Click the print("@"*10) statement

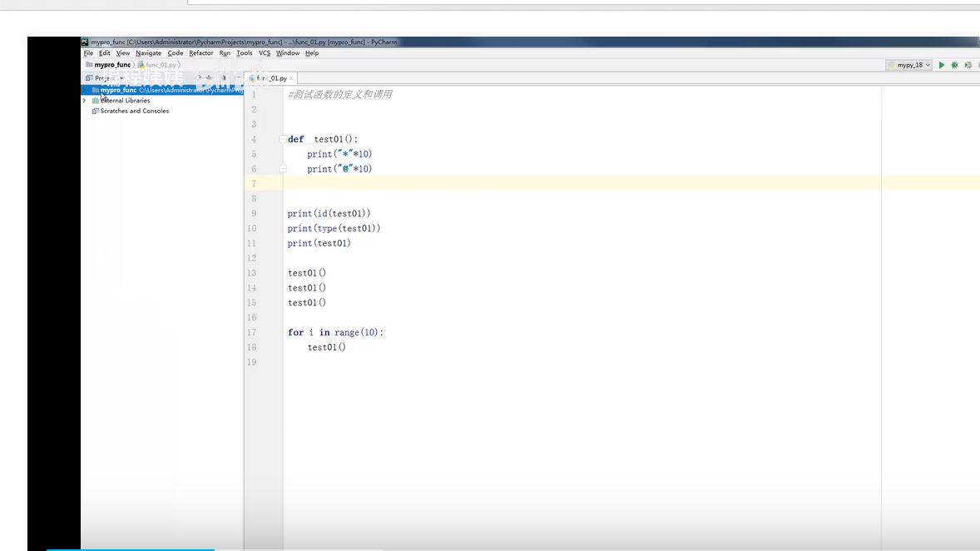pos(339,169)
